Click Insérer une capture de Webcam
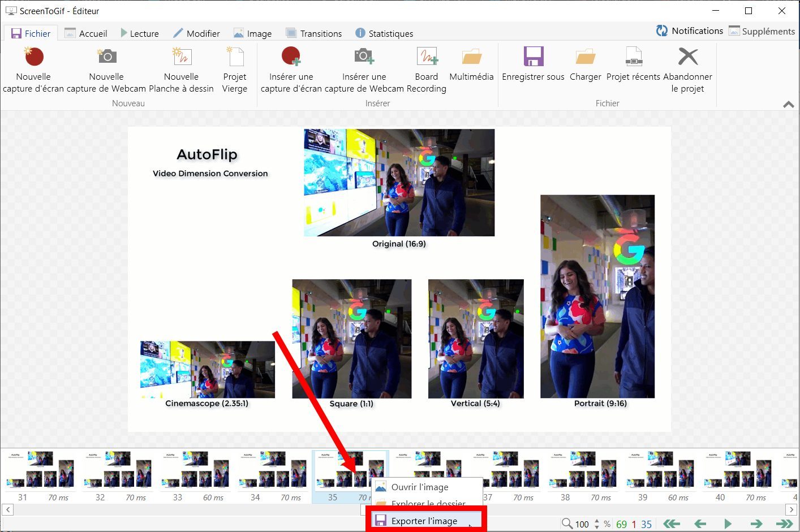Viewport: 800px width, 532px height. [x=364, y=70]
